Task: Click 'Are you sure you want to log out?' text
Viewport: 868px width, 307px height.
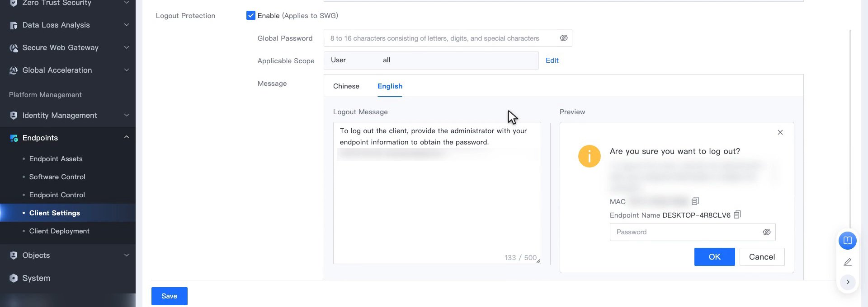Action: click(x=675, y=151)
